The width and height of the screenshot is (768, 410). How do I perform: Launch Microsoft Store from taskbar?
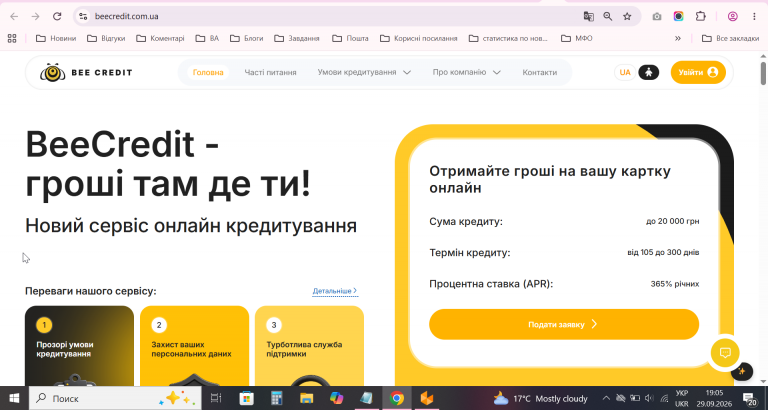(x=246, y=398)
